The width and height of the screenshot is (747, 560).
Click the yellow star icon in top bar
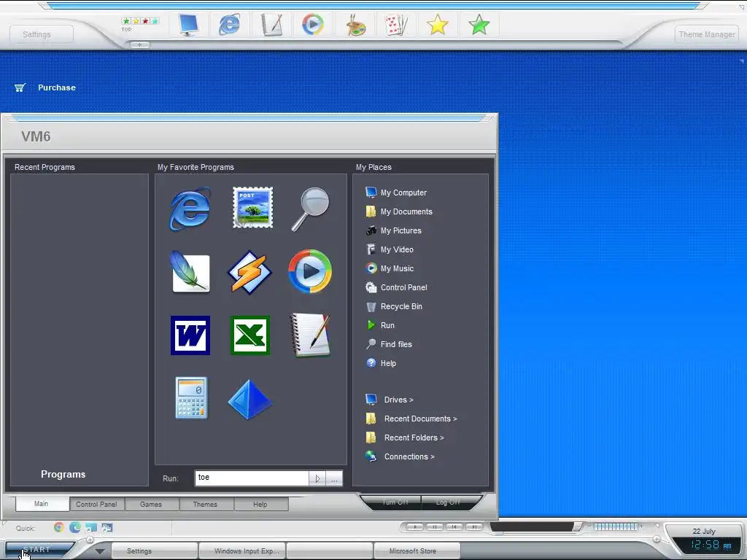[x=438, y=24]
